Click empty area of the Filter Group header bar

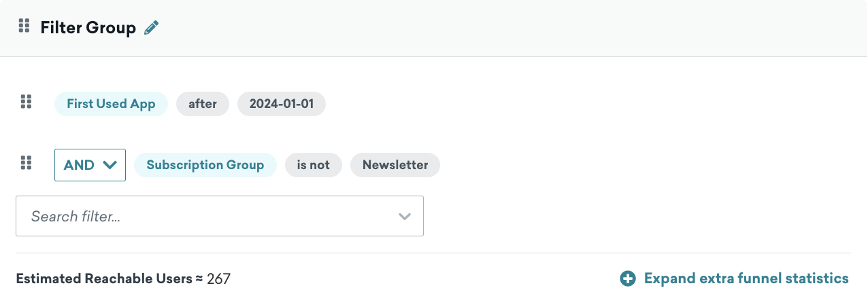510,28
